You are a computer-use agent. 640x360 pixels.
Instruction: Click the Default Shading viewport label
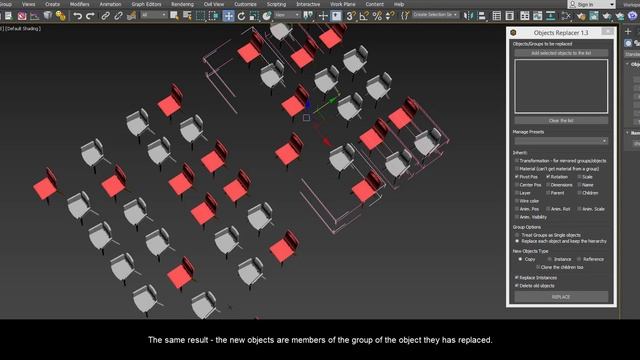(23, 29)
